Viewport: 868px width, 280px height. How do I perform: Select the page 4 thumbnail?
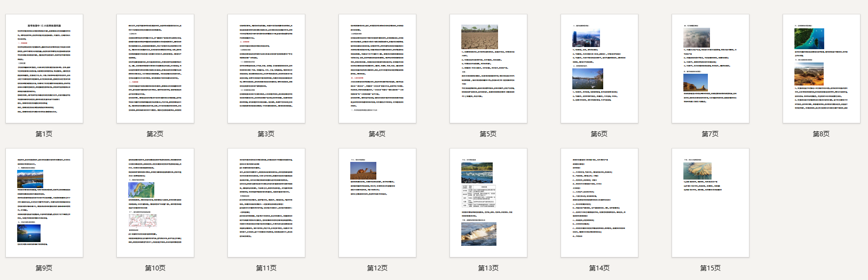pos(377,69)
